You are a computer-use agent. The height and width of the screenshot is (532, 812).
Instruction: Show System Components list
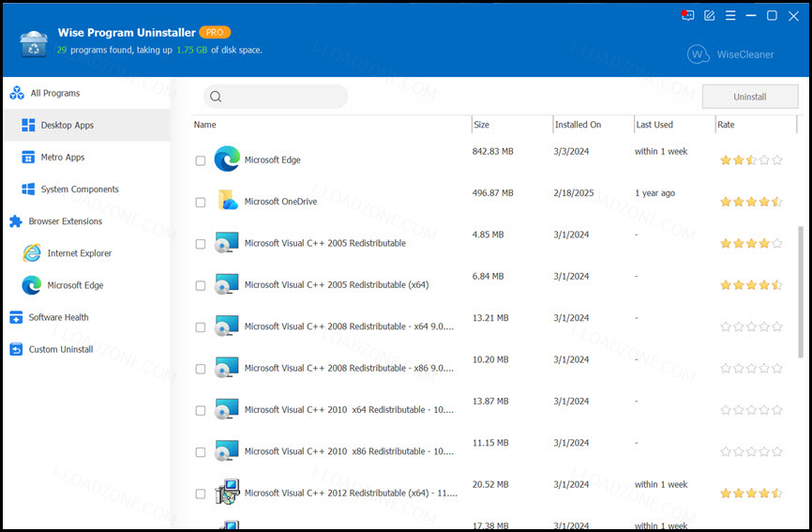87,190
